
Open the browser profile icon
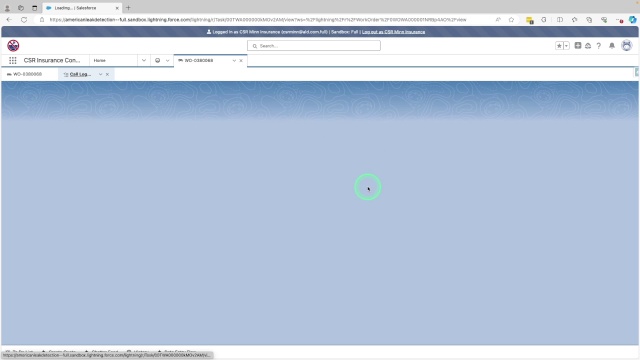[7, 8]
